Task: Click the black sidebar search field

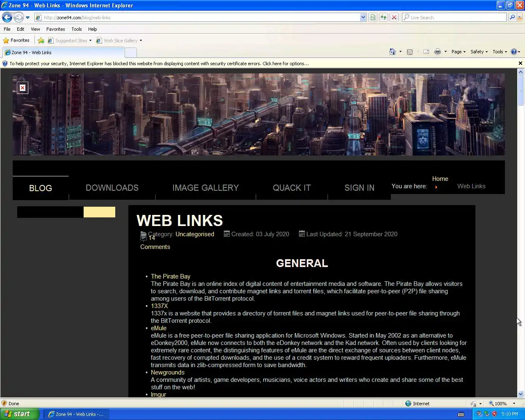Action: pyautogui.click(x=50, y=212)
